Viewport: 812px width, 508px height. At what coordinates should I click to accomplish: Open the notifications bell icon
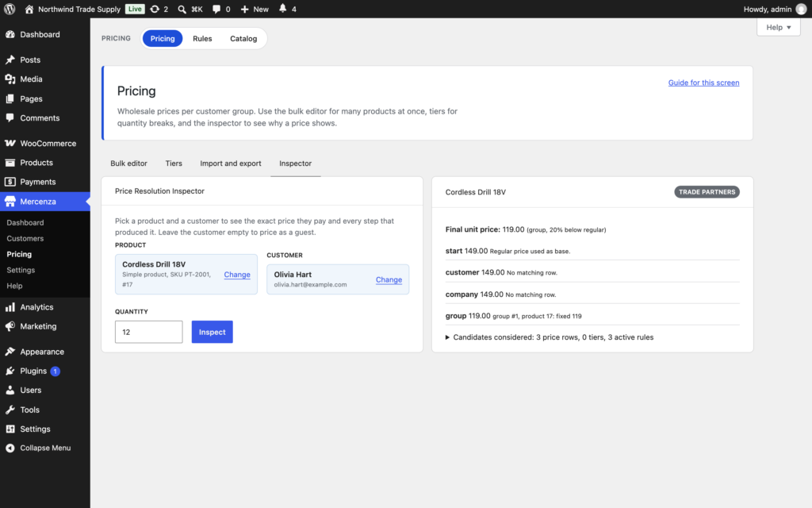(x=283, y=8)
